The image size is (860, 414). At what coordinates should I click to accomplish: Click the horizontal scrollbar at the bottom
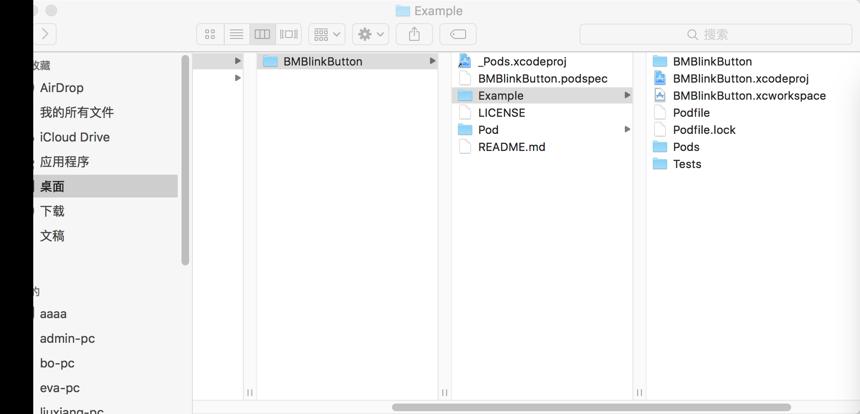(x=591, y=407)
